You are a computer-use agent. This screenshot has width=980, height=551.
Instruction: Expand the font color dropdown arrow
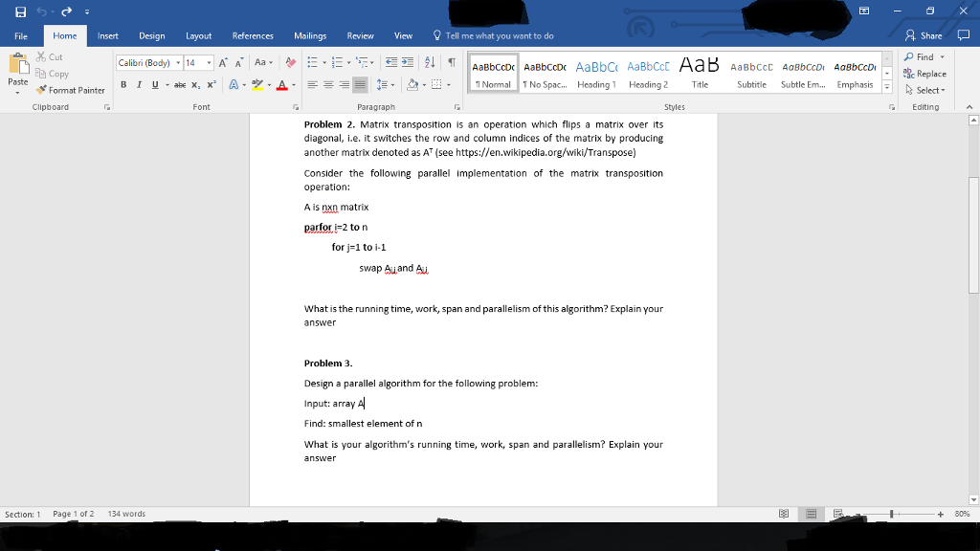click(x=293, y=84)
